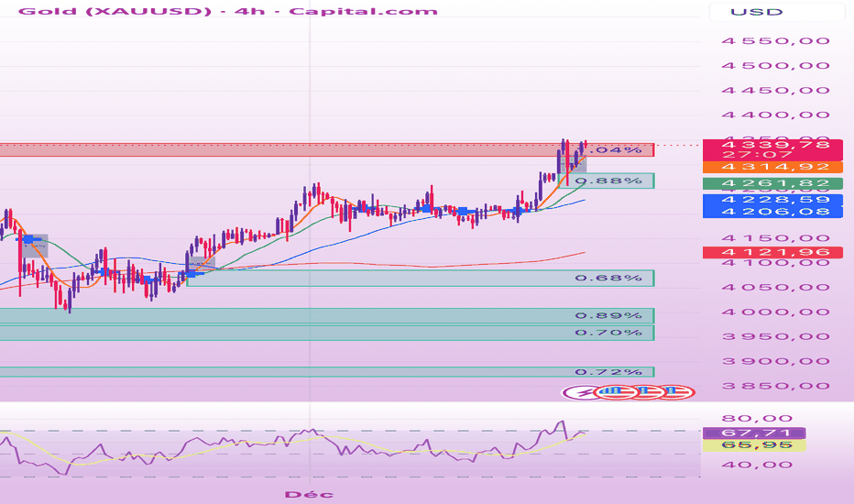This screenshot has width=854, height=504.
Task: Select the demand zone labeled 0.89%
Action: [327, 316]
